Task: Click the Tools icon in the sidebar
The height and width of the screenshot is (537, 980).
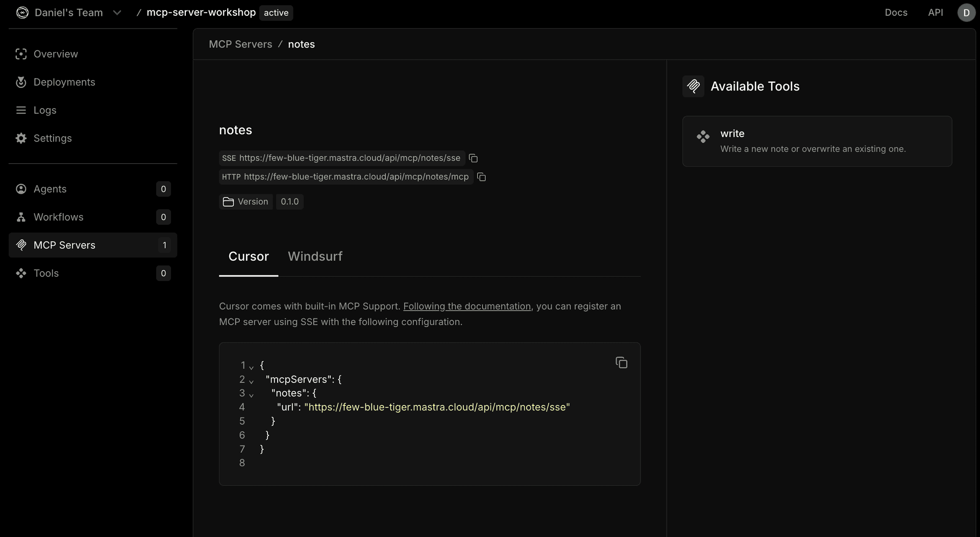Action: tap(21, 273)
